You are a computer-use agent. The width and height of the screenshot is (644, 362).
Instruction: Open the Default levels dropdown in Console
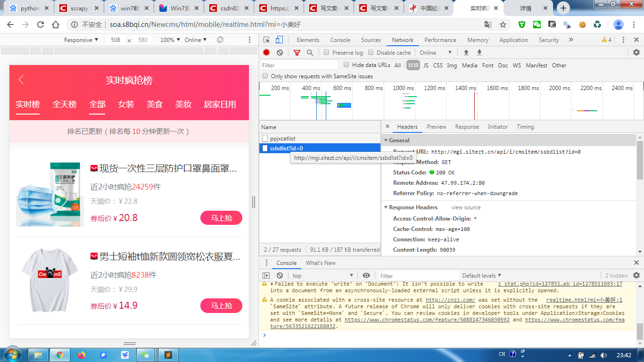[x=481, y=275]
